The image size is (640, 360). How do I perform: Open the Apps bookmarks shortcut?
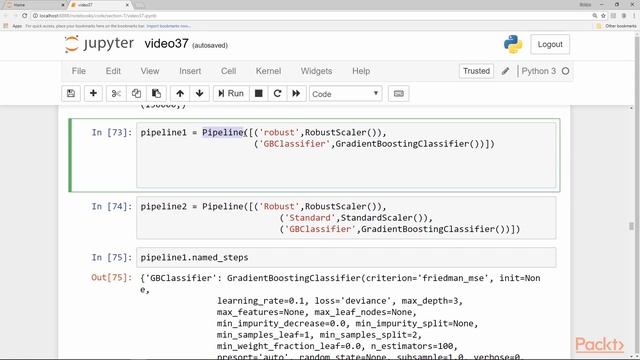pyautogui.click(x=13, y=26)
